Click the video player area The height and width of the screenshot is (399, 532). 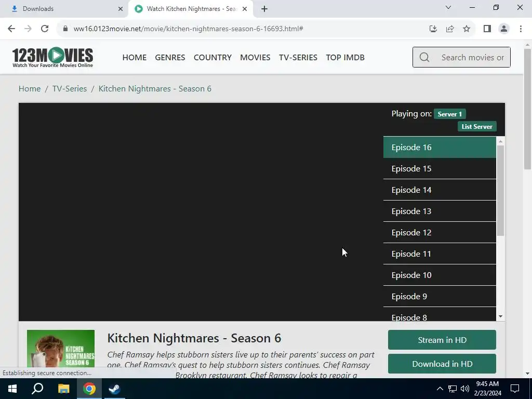pos(201,212)
